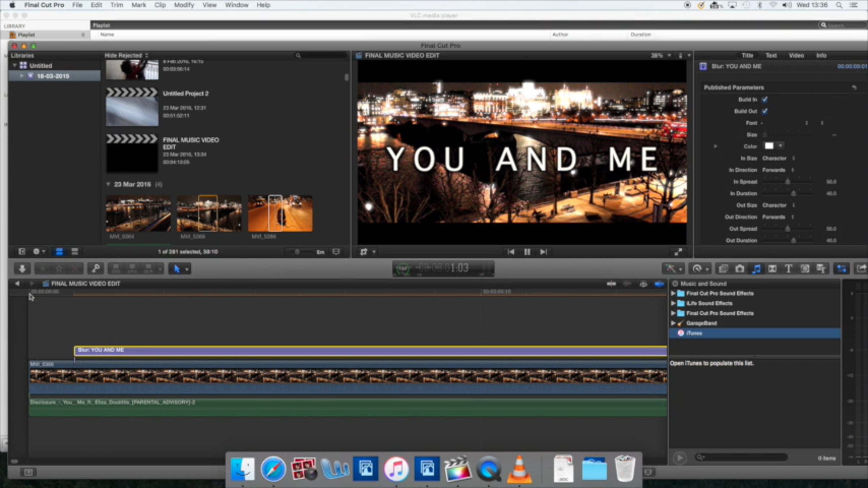This screenshot has height=488, width=868.
Task: Toggle solo for selected clips
Action: pyautogui.click(x=643, y=284)
